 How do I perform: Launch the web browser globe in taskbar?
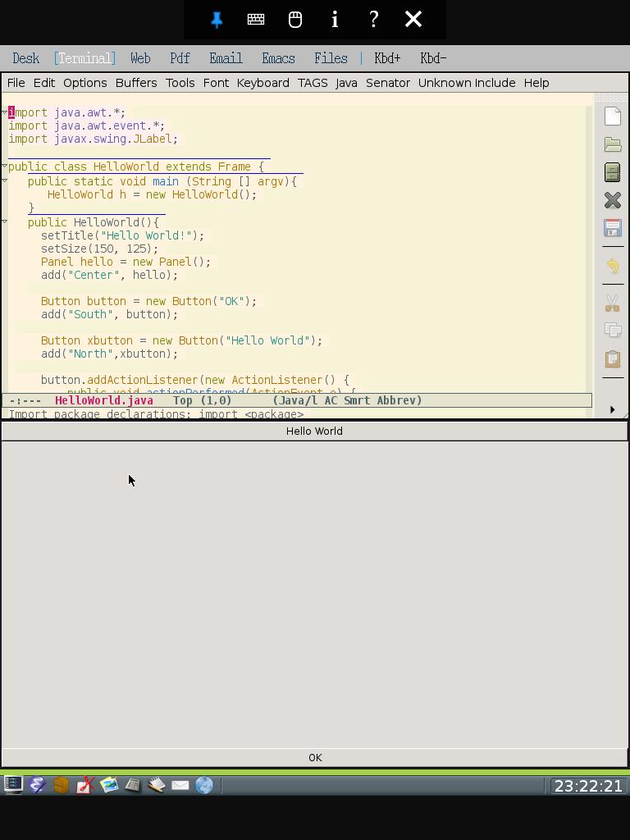204,785
